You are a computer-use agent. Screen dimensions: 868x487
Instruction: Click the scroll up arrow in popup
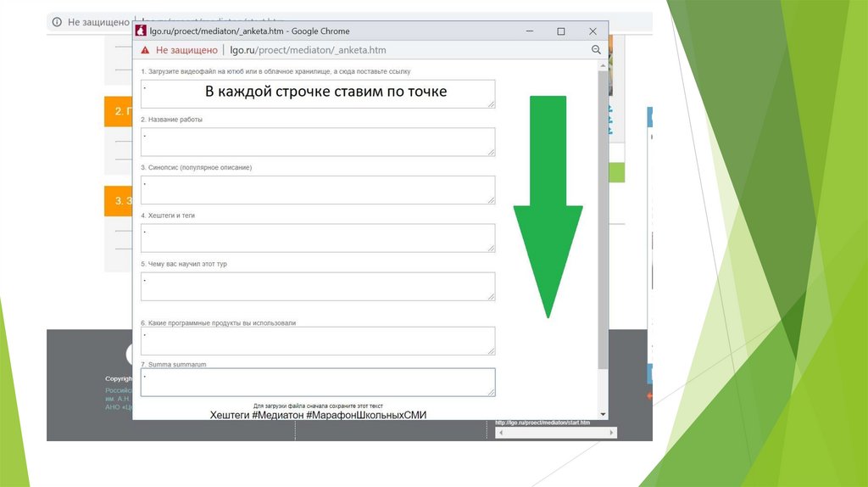(603, 65)
